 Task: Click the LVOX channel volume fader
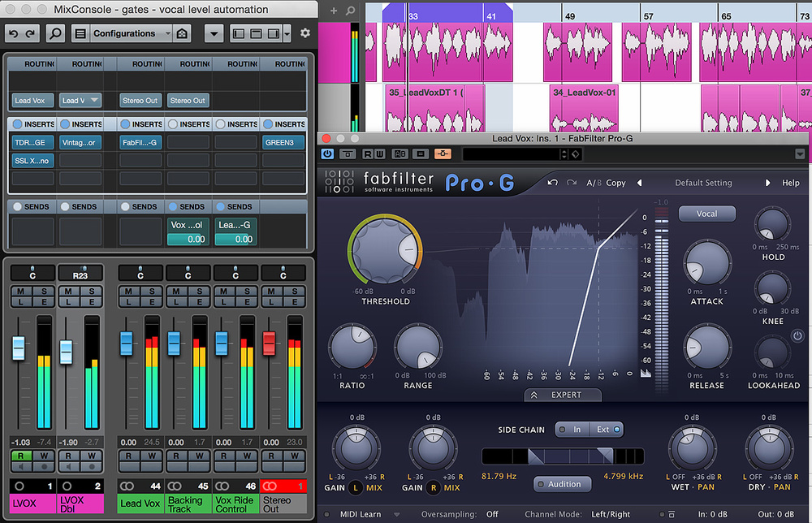(x=19, y=348)
